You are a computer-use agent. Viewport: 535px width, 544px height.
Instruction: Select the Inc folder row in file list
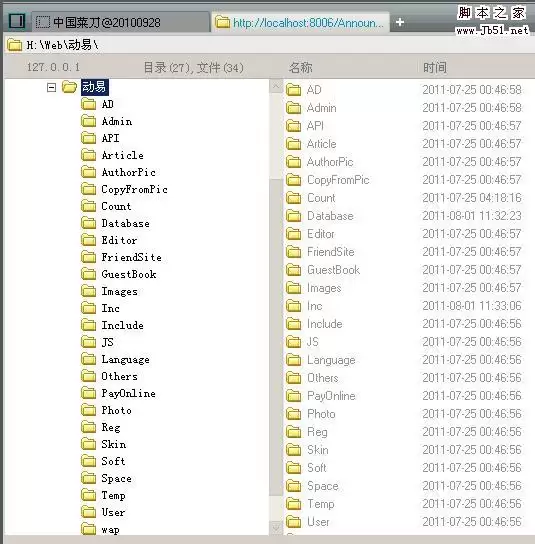406,306
